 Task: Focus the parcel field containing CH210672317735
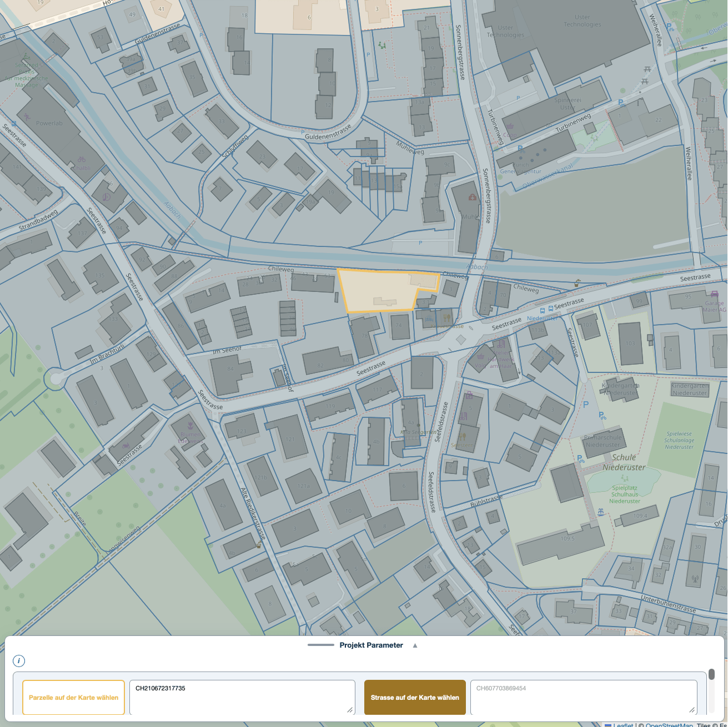click(242, 698)
